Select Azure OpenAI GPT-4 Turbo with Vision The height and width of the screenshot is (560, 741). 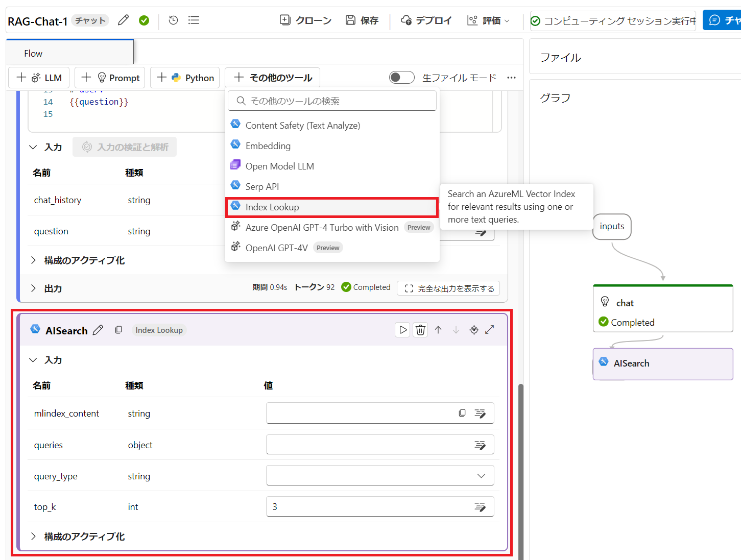[x=332, y=228]
